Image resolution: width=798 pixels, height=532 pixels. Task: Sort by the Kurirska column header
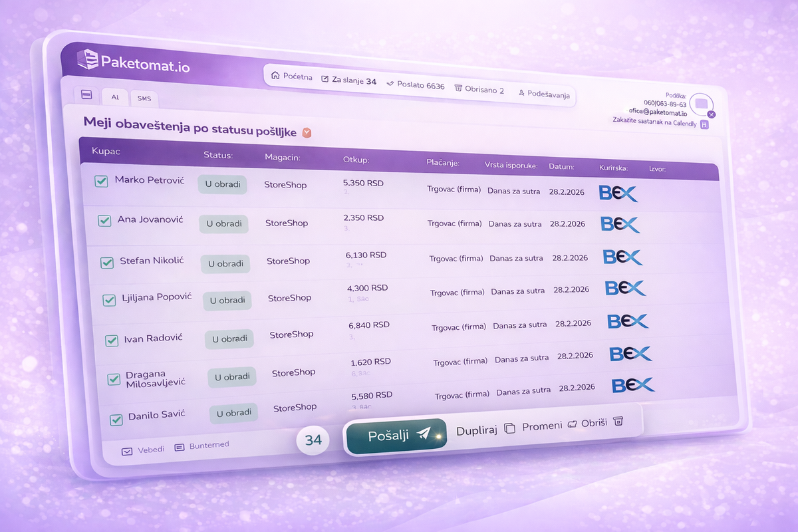[613, 168]
